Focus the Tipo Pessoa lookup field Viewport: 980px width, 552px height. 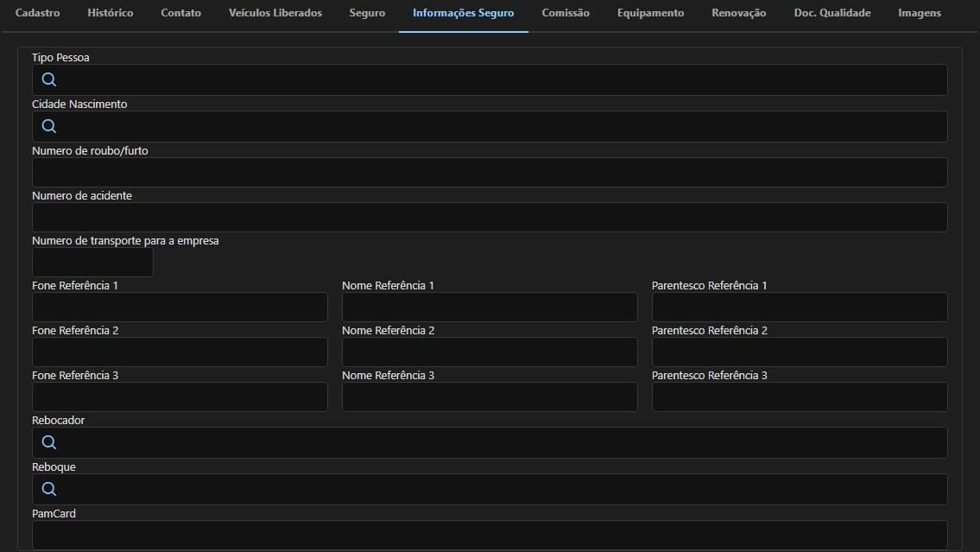point(490,80)
